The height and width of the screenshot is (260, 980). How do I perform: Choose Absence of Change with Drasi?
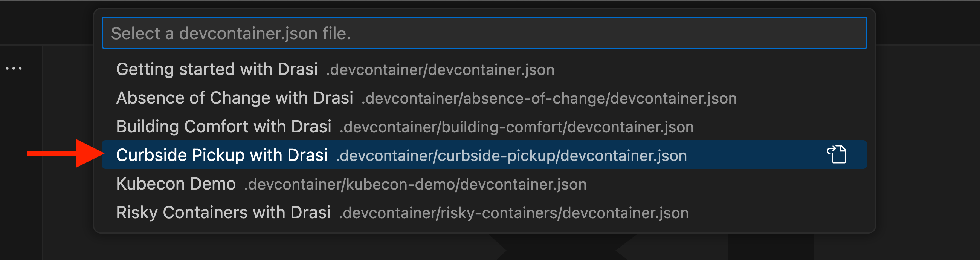coord(235,98)
